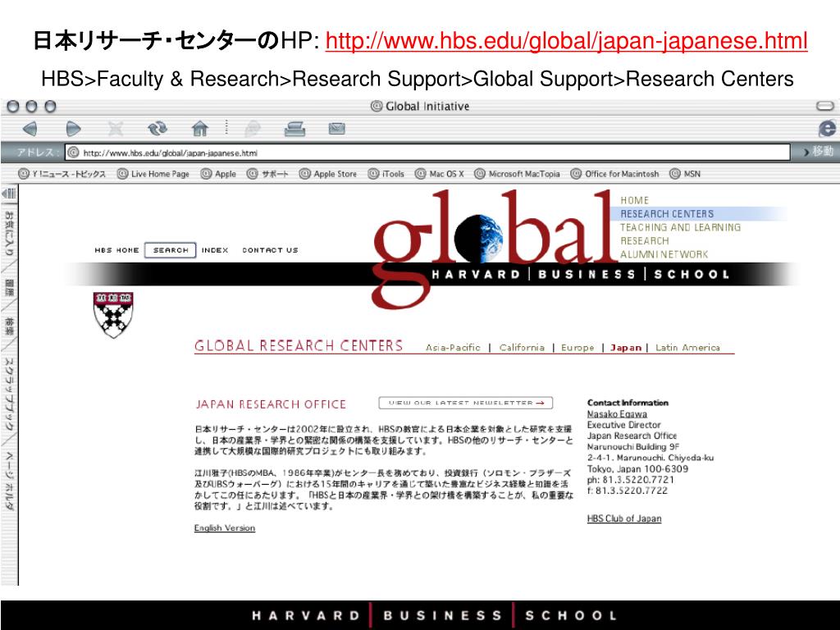Click the toolbar collapse pill button in title bar

(825, 106)
